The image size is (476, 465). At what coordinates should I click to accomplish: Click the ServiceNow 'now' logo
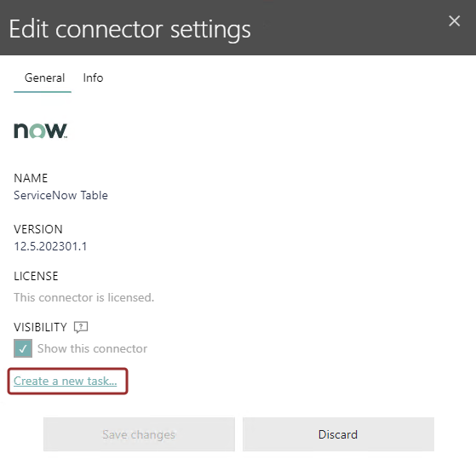point(41,131)
